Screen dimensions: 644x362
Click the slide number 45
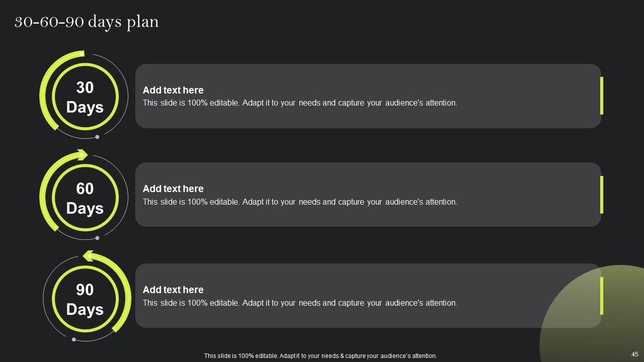click(x=634, y=354)
